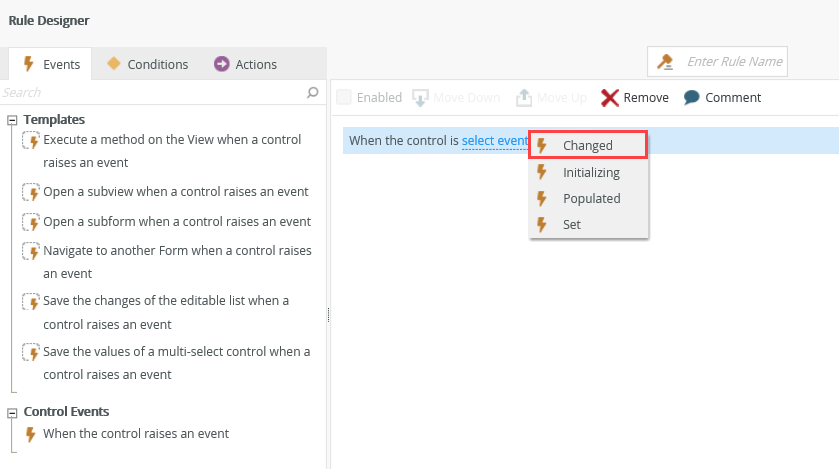Type in the Enter Rule Name field
This screenshot has height=469, width=839.
tap(734, 62)
